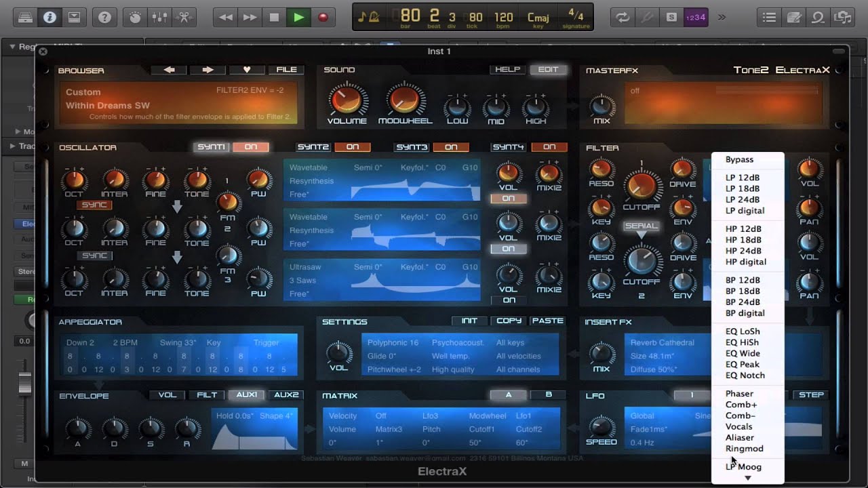Click the green Play button
The width and height of the screenshot is (868, 488).
[298, 18]
